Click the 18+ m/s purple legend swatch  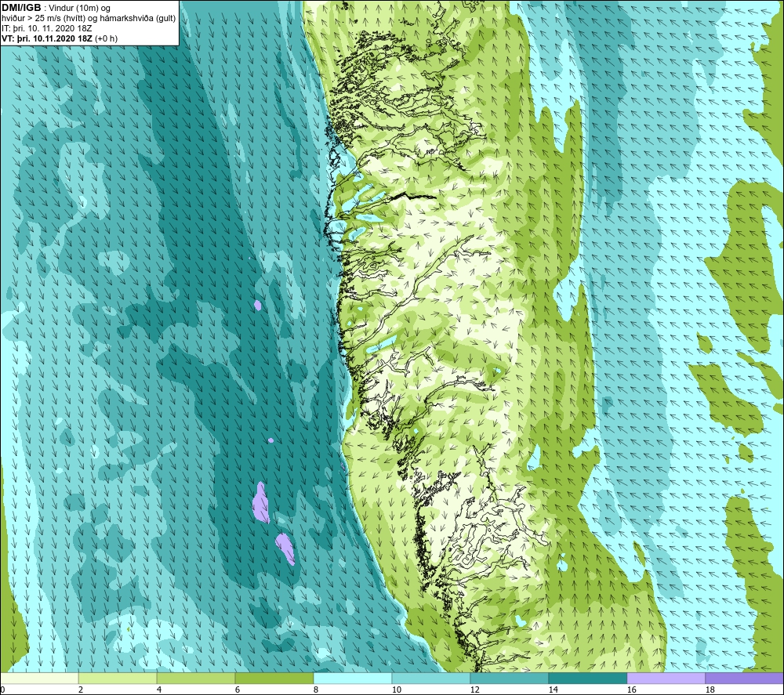tap(744, 679)
